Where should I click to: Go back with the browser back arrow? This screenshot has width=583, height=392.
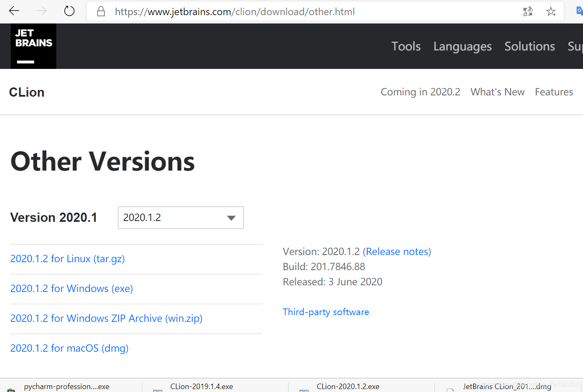point(14,11)
